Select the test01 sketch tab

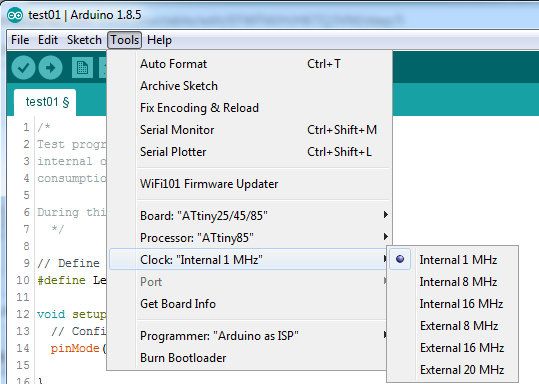point(45,102)
